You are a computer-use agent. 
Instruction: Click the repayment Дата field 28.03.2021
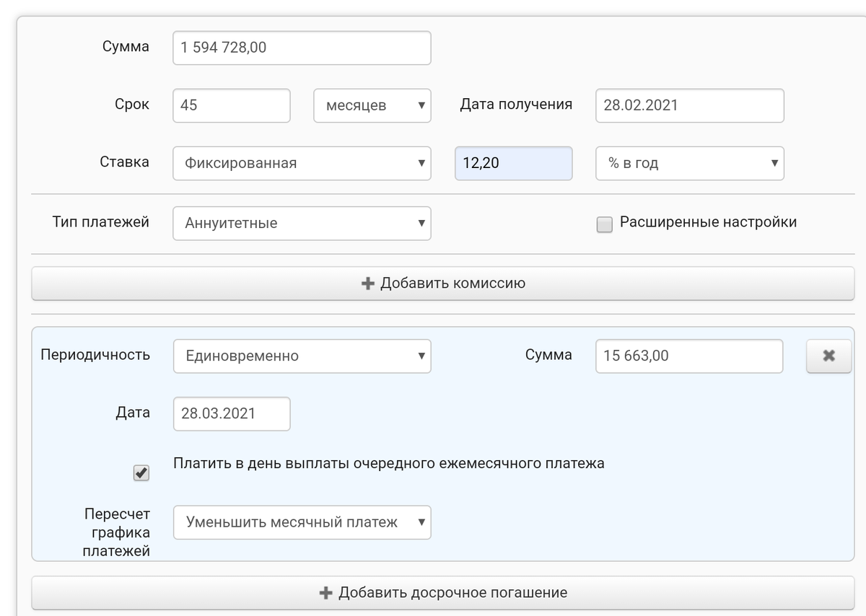[231, 414]
